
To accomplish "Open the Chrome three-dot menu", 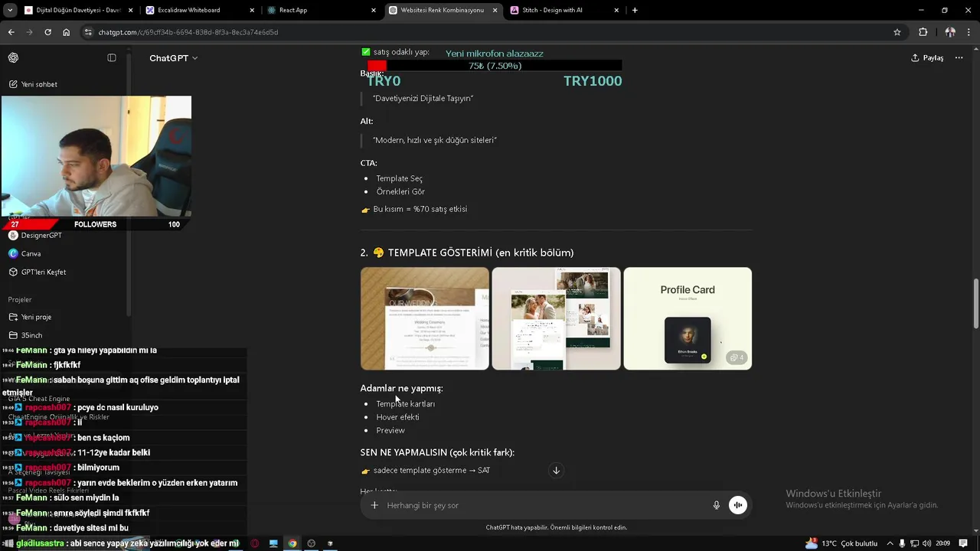I will click(x=969, y=32).
